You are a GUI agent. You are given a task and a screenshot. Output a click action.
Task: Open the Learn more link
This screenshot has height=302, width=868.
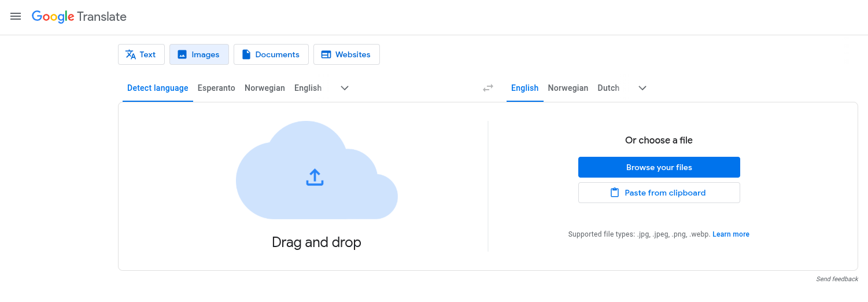[731, 234]
